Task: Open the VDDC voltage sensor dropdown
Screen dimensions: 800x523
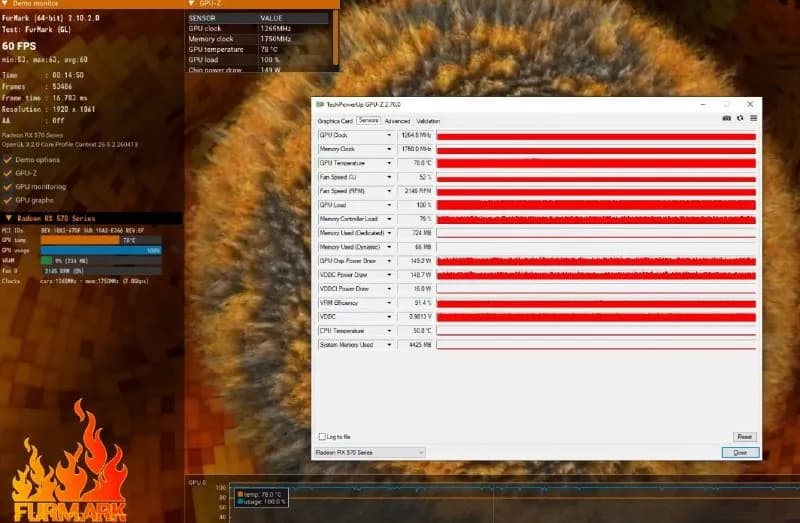Action: tap(389, 317)
